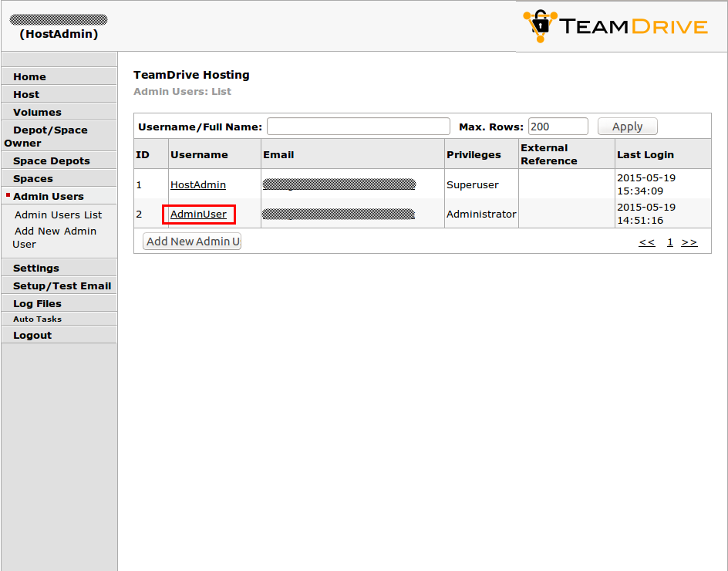
Task: Open the Space Depots page
Action: coord(51,160)
